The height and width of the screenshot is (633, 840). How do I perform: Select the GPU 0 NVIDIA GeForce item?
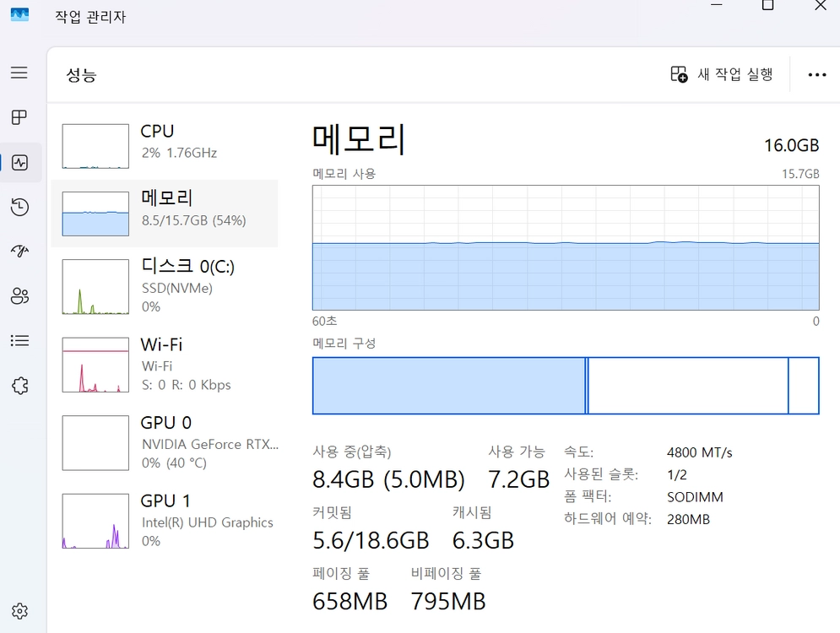[x=165, y=443]
